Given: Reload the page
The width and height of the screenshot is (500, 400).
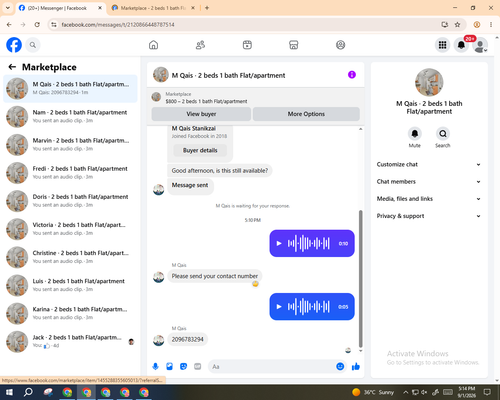Looking at the screenshot, I should (37, 25).
